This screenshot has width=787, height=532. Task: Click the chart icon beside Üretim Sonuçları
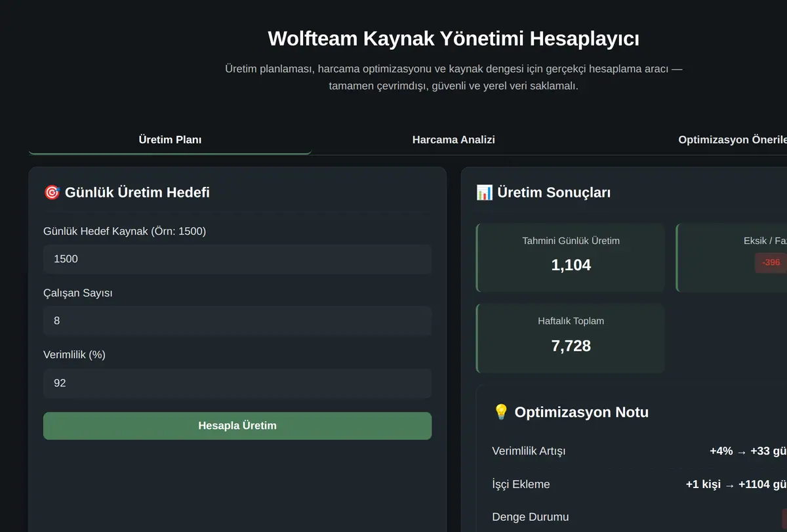484,192
